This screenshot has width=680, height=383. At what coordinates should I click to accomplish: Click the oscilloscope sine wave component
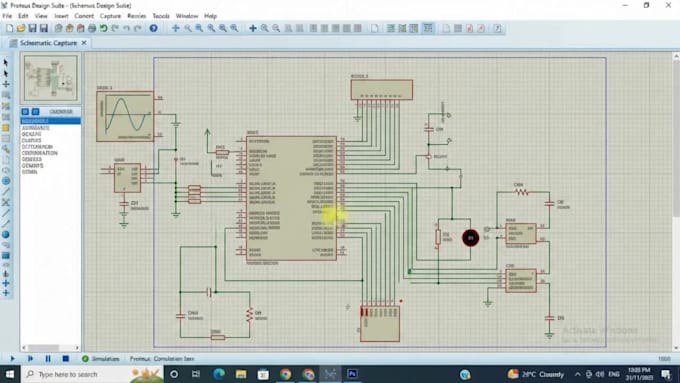click(125, 116)
